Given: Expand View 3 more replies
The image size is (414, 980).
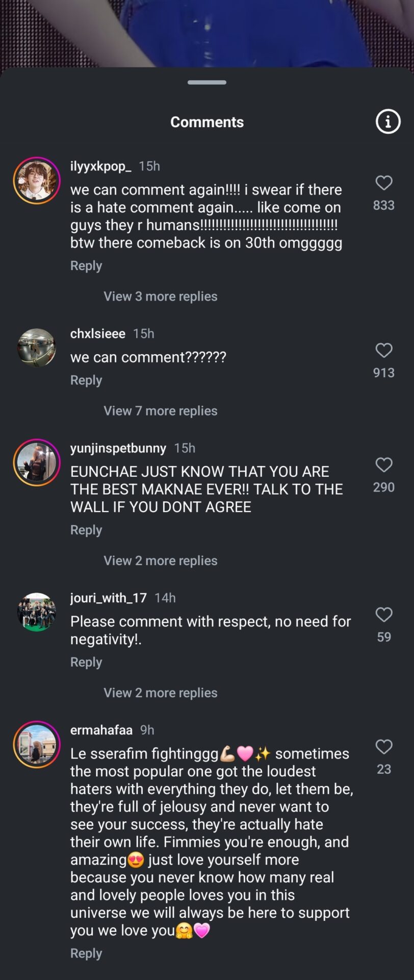Looking at the screenshot, I should pyautogui.click(x=160, y=296).
